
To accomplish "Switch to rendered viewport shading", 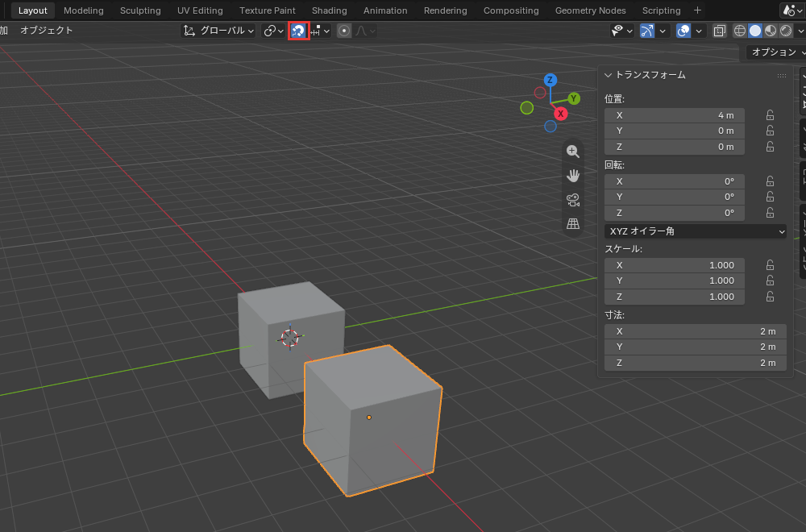I will click(786, 31).
